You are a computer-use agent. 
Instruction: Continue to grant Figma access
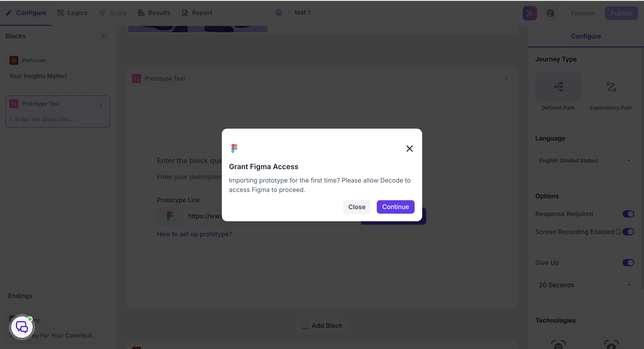click(x=396, y=207)
